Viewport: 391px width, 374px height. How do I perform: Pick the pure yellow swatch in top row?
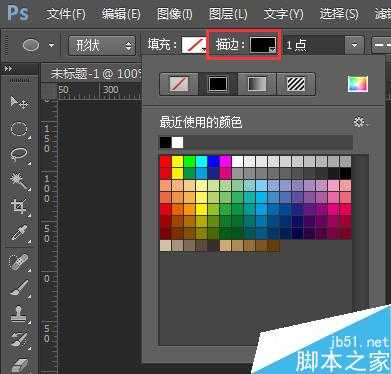point(177,161)
